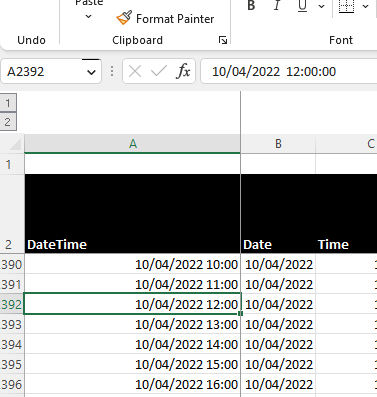Select cell with 10/04/2022 12:00

tap(132, 304)
